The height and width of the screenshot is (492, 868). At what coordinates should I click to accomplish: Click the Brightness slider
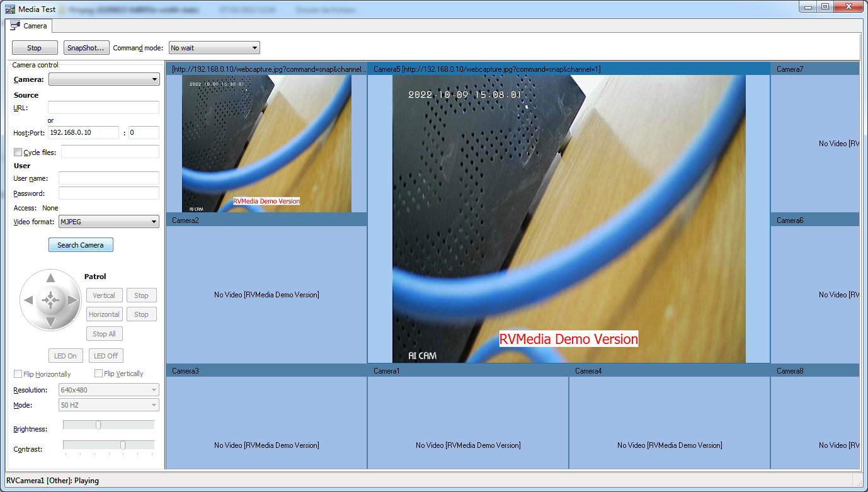click(108, 425)
